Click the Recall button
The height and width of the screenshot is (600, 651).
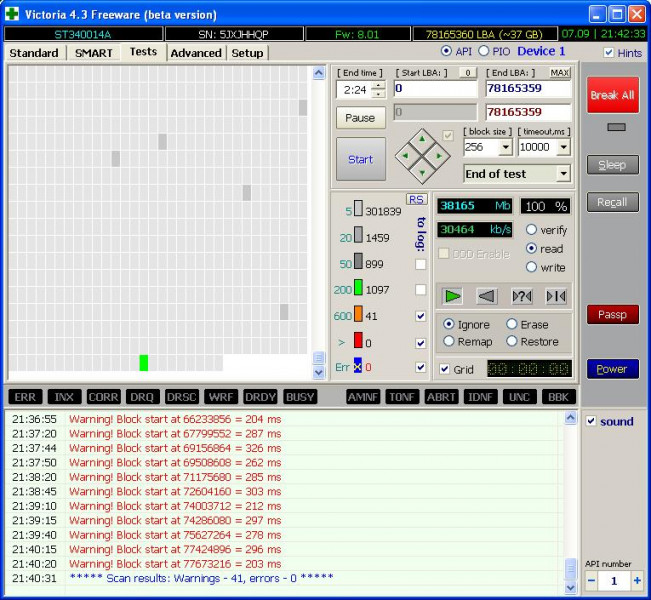612,202
